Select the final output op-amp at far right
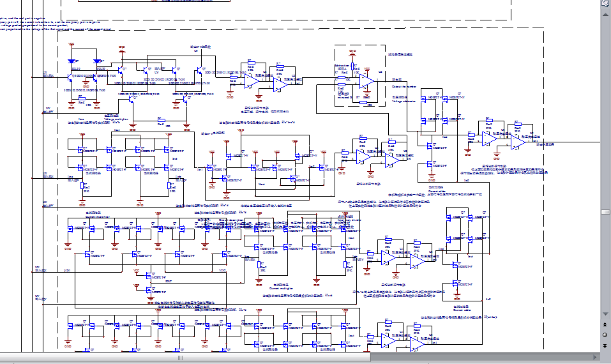 tap(517, 142)
